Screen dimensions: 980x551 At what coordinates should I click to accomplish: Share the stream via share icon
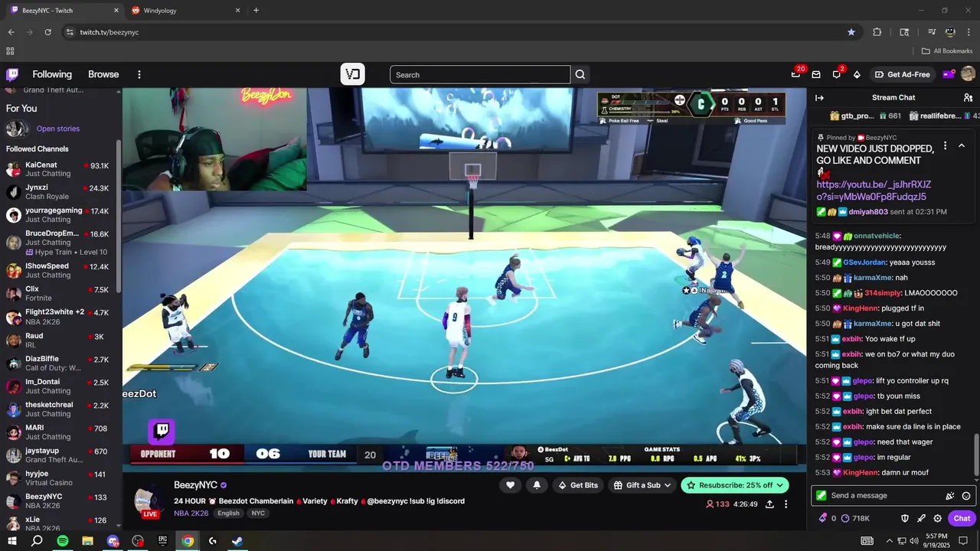[769, 504]
